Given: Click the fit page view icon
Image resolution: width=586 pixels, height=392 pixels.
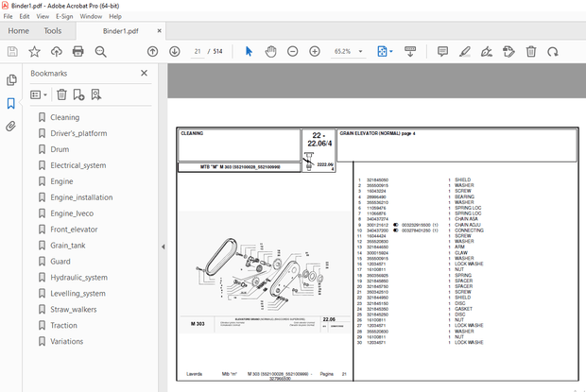Looking at the screenshot, I should [x=382, y=52].
